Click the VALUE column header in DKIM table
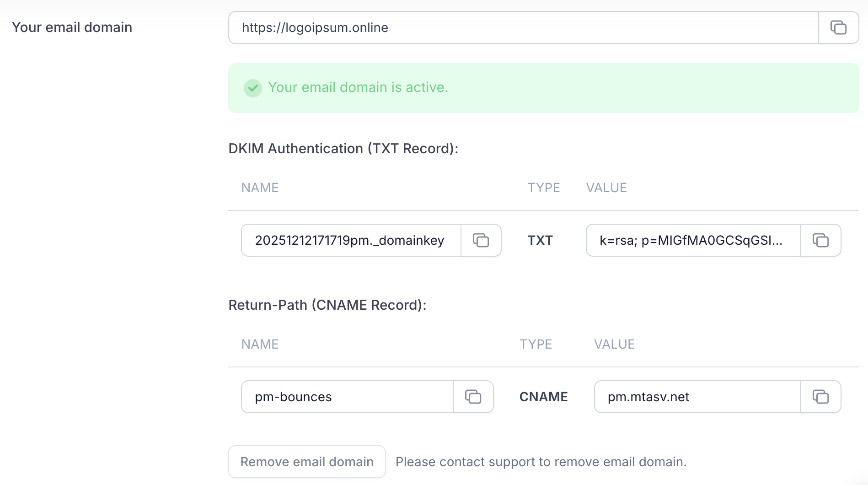The image size is (868, 485). 606,188
